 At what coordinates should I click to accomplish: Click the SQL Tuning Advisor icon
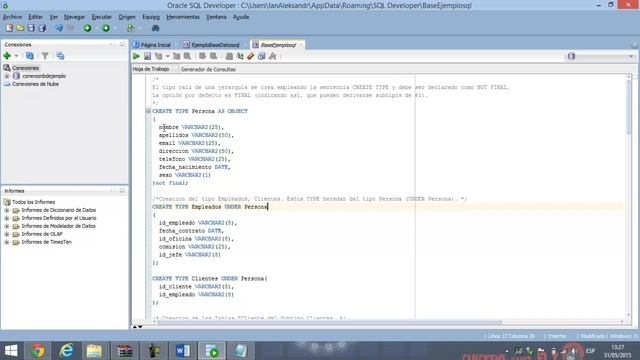tap(187, 56)
